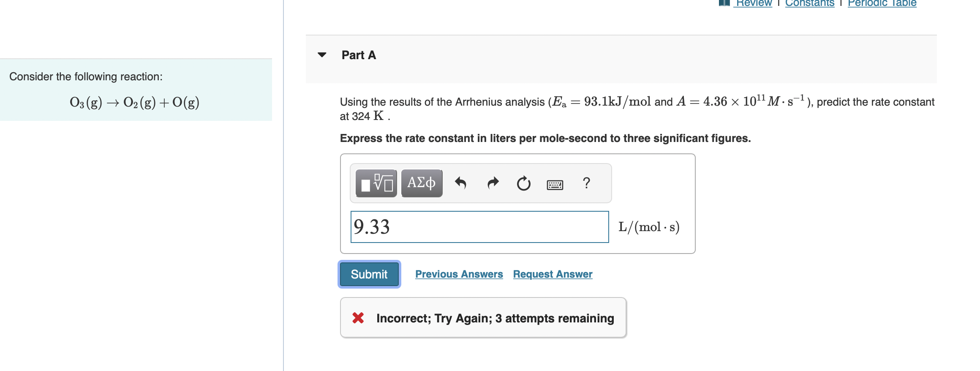The height and width of the screenshot is (371, 980).
Task: Submit the answer
Action: pyautogui.click(x=368, y=274)
